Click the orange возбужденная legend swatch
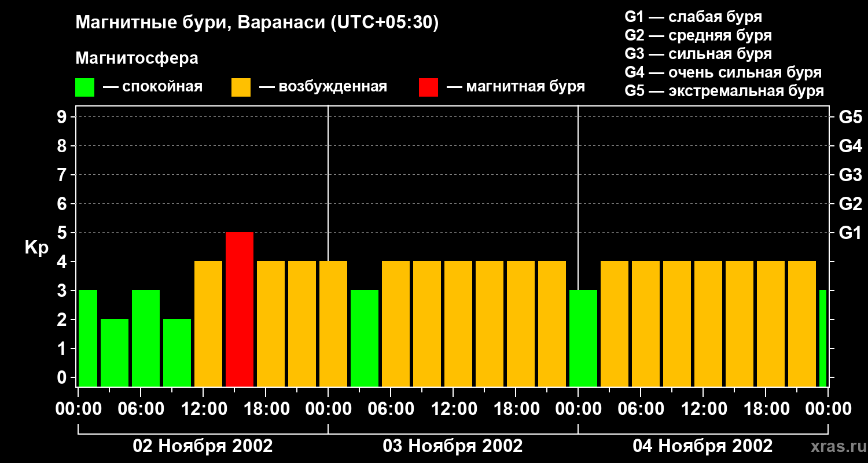 pyautogui.click(x=241, y=87)
